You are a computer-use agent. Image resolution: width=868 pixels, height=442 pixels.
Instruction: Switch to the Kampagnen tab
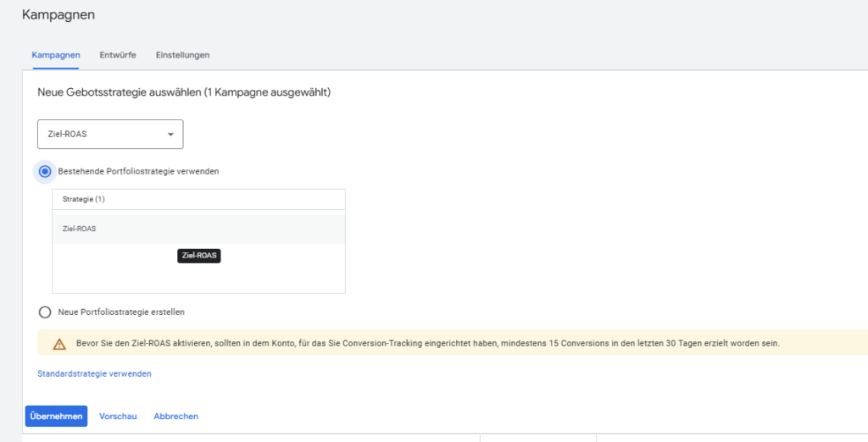pyautogui.click(x=56, y=55)
